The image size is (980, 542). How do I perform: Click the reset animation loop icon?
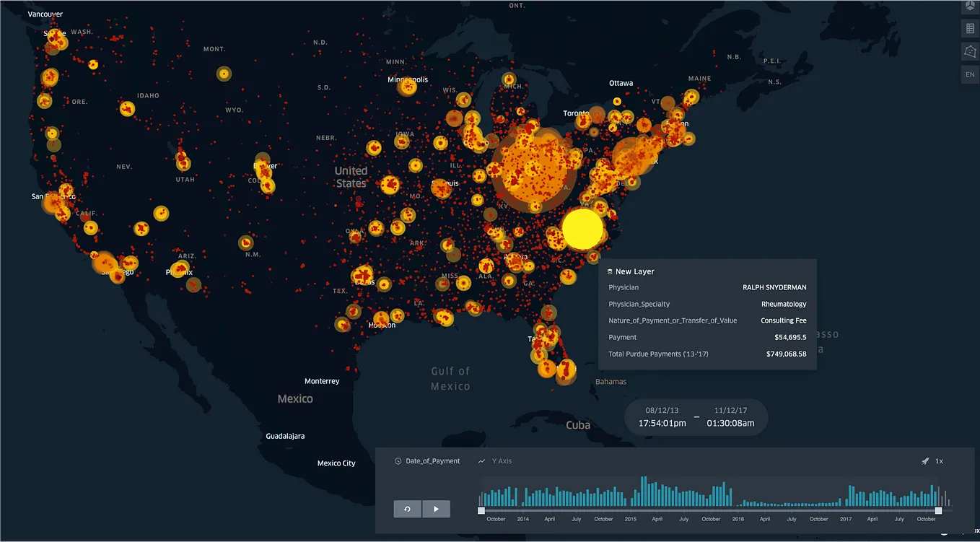[x=407, y=509]
